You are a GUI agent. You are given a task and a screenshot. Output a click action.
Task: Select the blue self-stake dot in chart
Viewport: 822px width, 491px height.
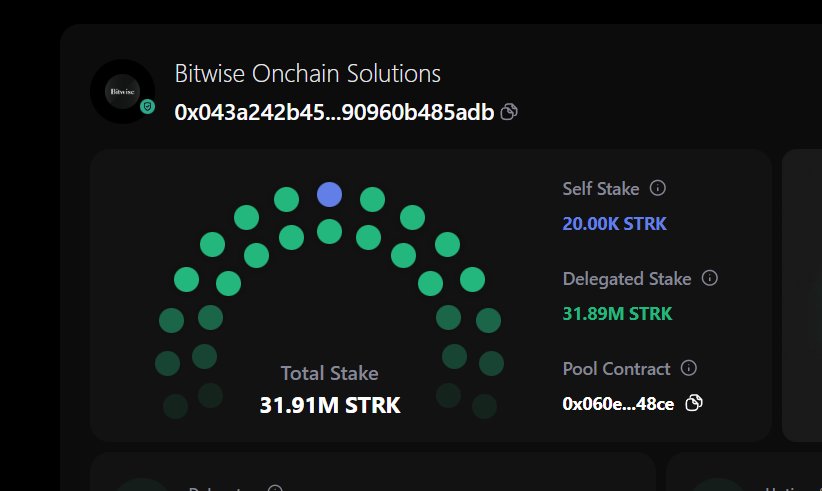pyautogui.click(x=329, y=194)
